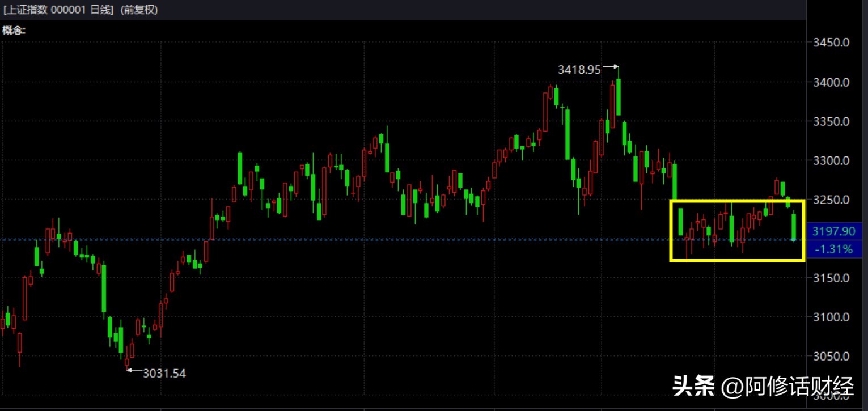868x411 pixels.
Task: Click the 概念: label under the title
Action: coord(14,30)
